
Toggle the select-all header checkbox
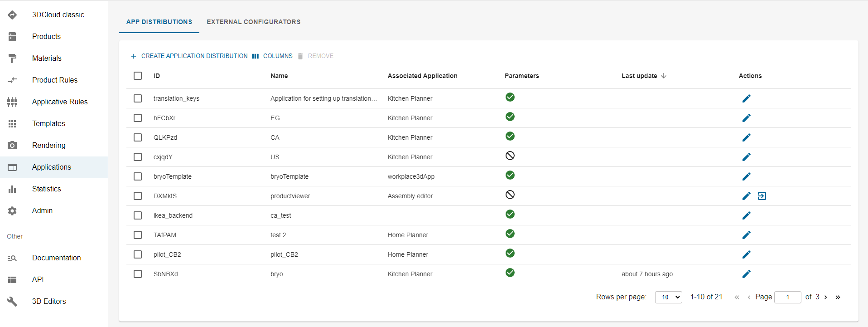point(138,76)
